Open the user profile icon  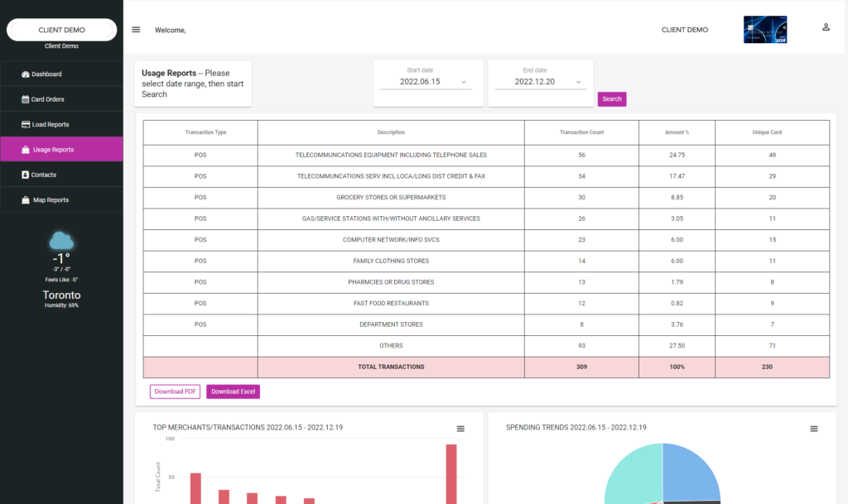[x=826, y=27]
